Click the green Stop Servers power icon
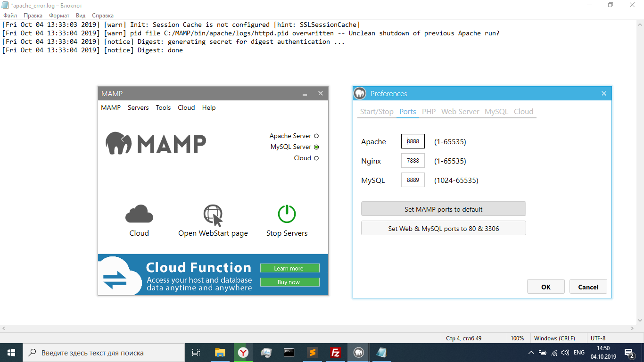644x362 pixels. point(287,214)
